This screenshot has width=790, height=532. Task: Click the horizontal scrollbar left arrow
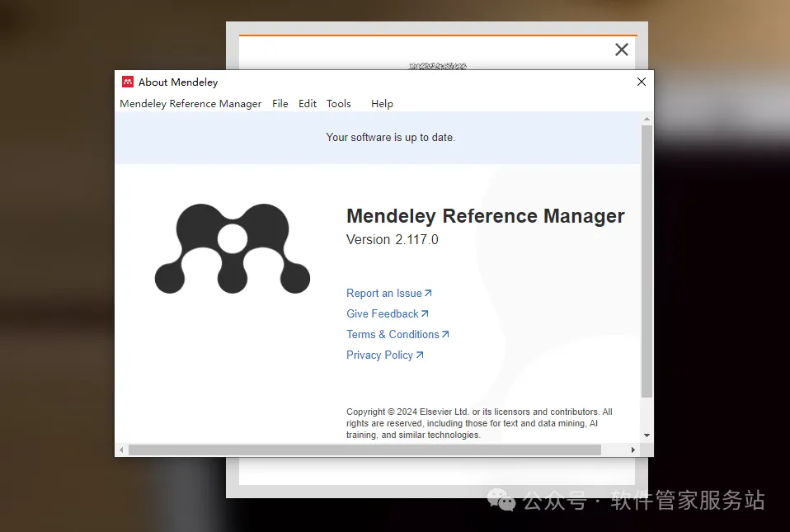coord(121,450)
